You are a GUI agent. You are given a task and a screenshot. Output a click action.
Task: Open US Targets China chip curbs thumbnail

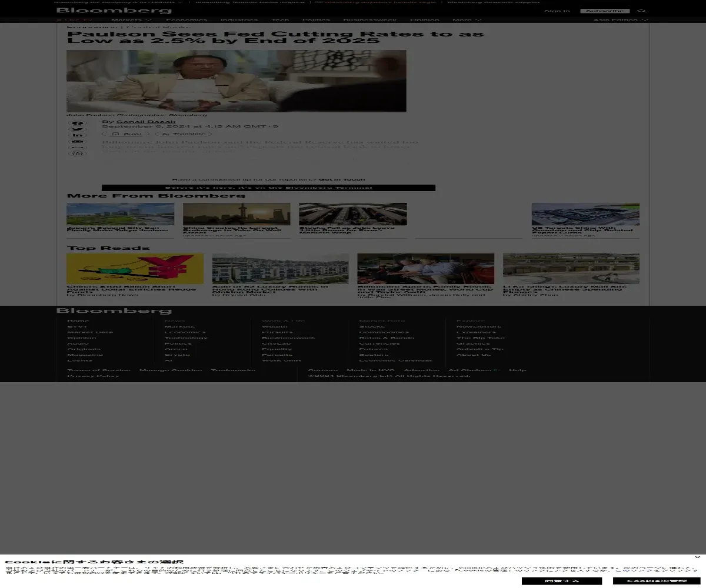[585, 214]
